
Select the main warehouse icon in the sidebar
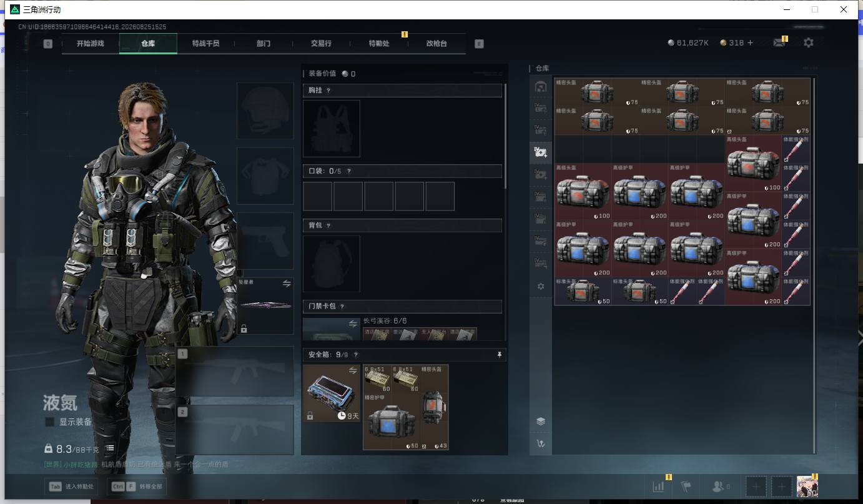(541, 87)
